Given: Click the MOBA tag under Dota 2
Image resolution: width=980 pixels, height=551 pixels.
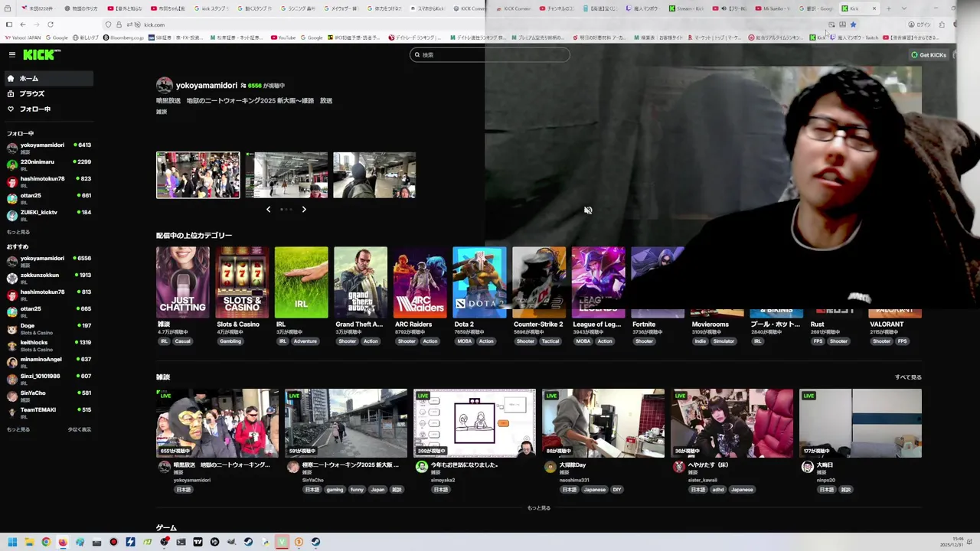Looking at the screenshot, I should point(465,341).
